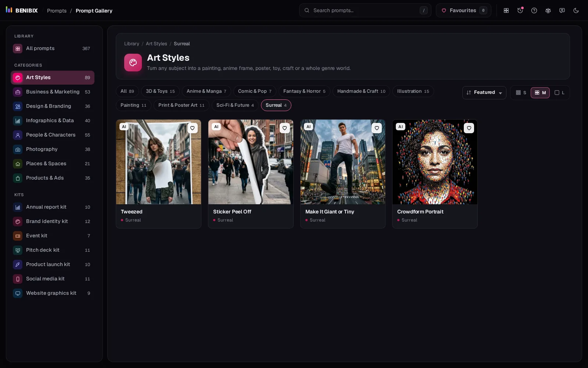Screen dimensions: 588x368
Task: Favourite the Tweezed prompt card
Action: pos(192,128)
